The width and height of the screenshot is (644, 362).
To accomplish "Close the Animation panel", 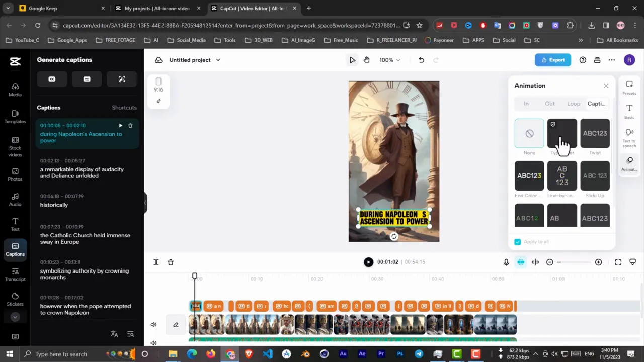I will click(x=606, y=86).
